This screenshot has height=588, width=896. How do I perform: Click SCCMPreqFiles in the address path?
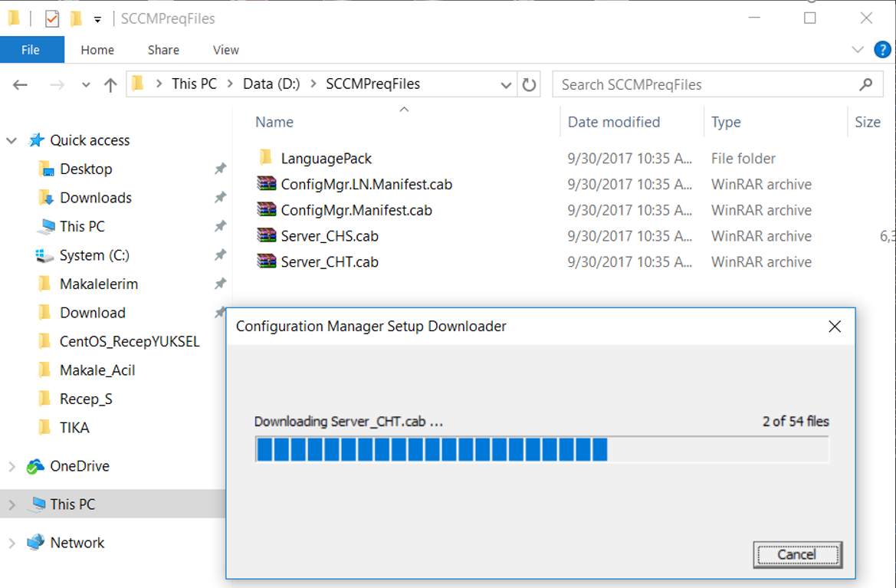[x=373, y=84]
